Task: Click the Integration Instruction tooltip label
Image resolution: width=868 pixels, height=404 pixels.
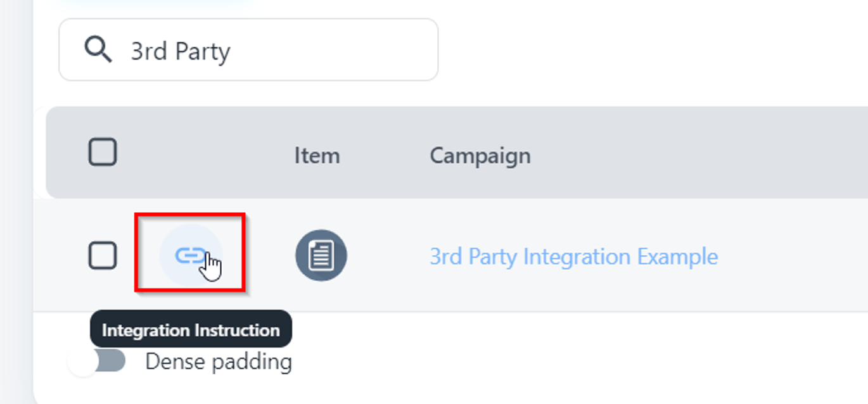Action: coord(190,330)
